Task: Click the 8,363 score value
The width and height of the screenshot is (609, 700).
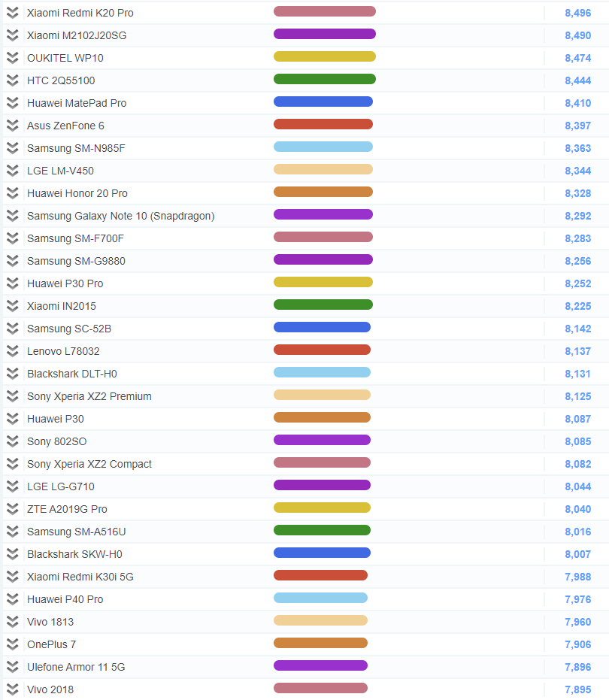Action: 577,148
